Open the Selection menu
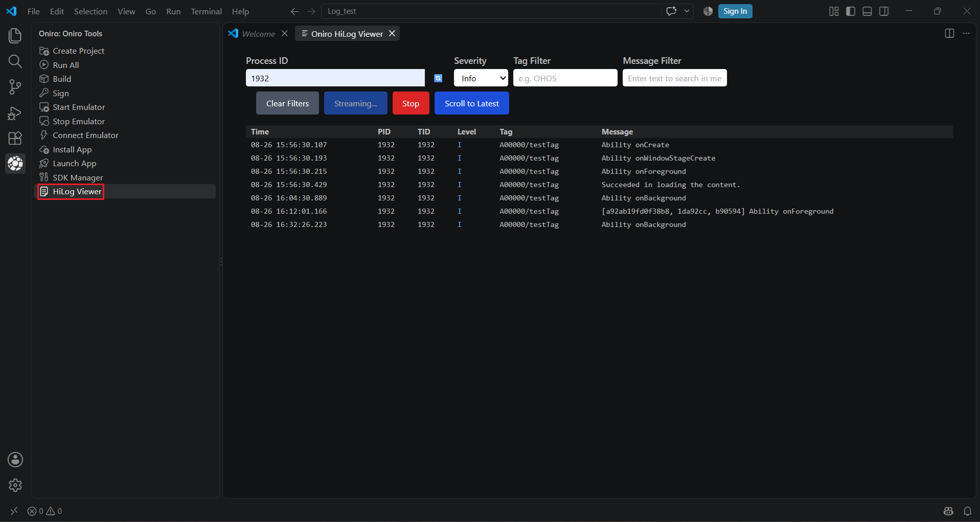This screenshot has width=980, height=522. point(90,11)
